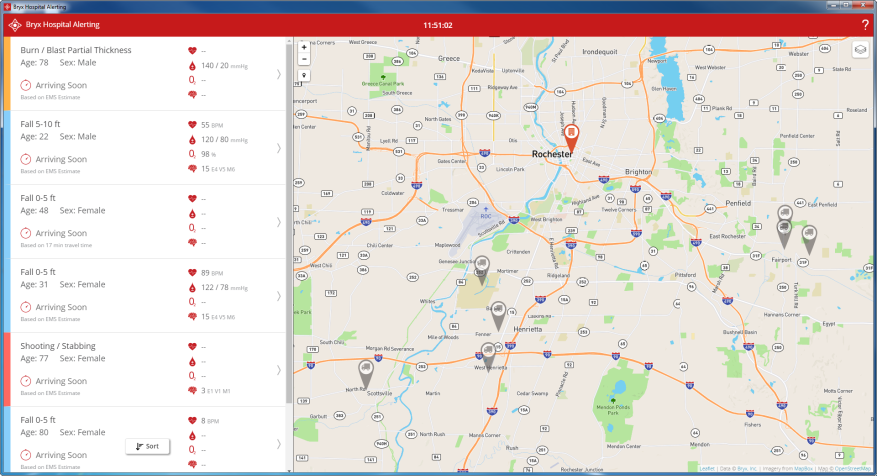Viewport: 877px width, 476px height.
Task: Click the locate pin button under zoom controls
Action: (x=303, y=75)
